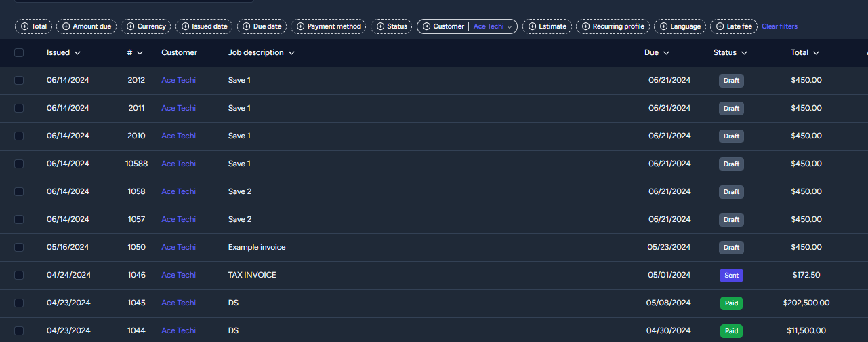This screenshot has height=342, width=868.
Task: Open the Example invoice row 1050
Action: 257,248
